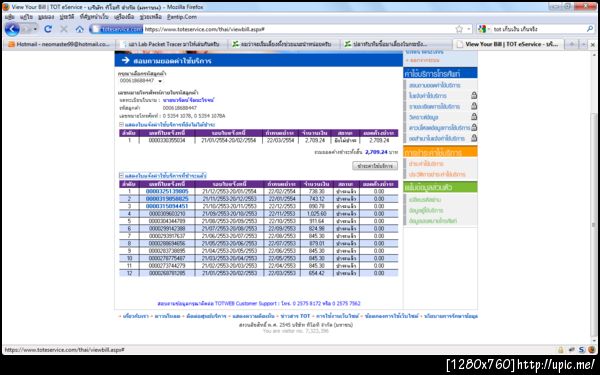The image size is (600, 375).
Task: Open the ประวัติ (History) menu
Action: [67, 17]
